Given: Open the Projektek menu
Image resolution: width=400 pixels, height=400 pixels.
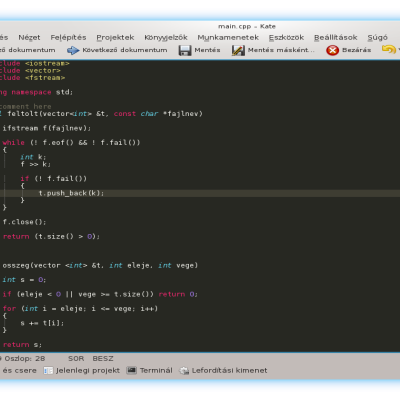Looking at the screenshot, I should coord(115,37).
